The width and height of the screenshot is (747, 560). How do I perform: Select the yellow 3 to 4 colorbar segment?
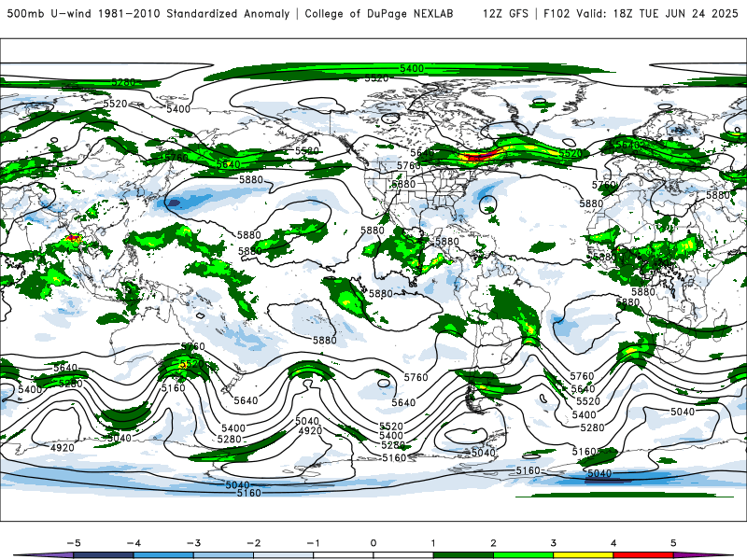tap(584, 555)
